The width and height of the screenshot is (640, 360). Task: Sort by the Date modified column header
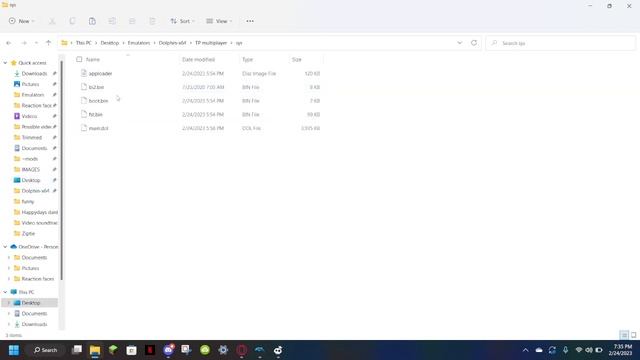(198, 60)
